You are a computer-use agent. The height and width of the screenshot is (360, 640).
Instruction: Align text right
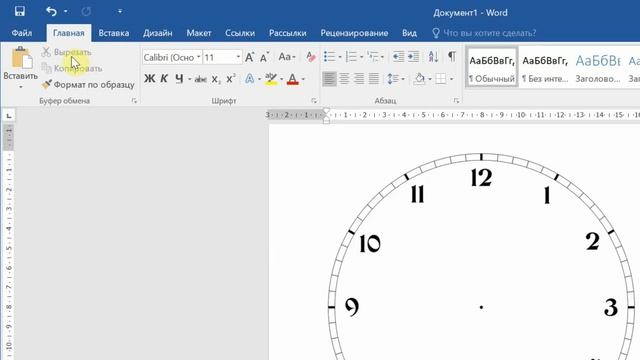(359, 79)
